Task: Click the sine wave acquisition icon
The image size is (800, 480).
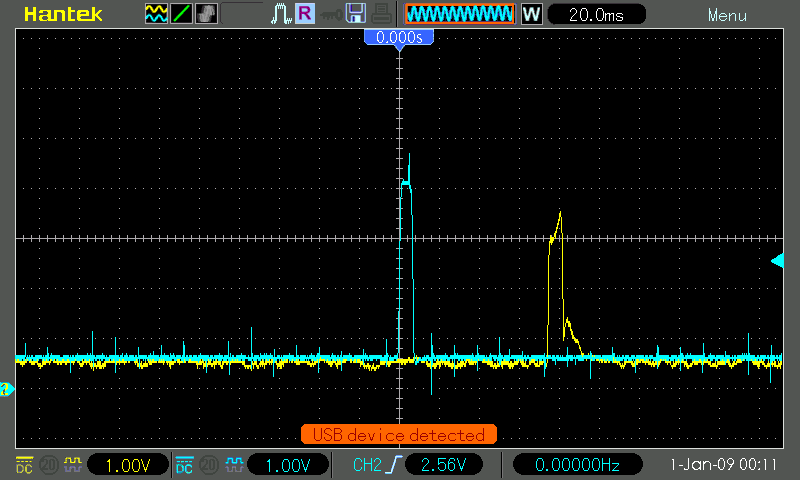Action: click(x=156, y=14)
